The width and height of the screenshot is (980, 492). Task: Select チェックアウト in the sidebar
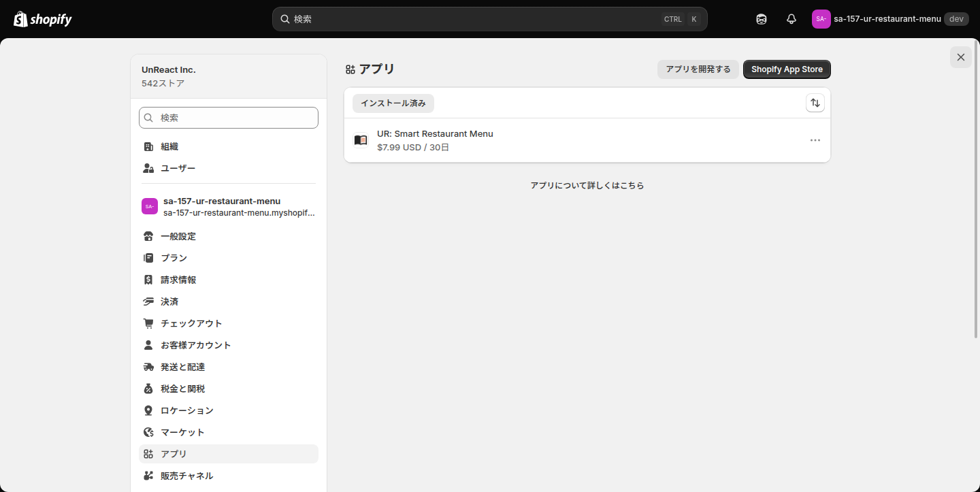[229, 323]
